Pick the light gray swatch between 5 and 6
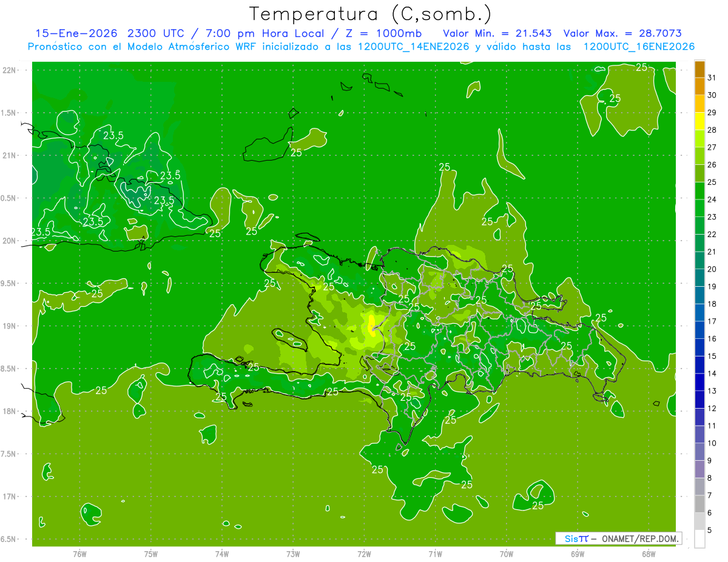 tap(699, 521)
